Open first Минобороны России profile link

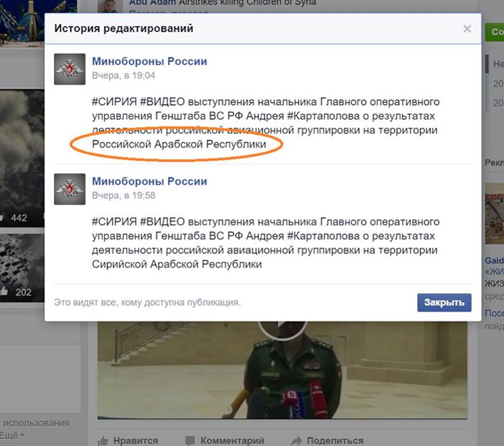click(x=150, y=61)
